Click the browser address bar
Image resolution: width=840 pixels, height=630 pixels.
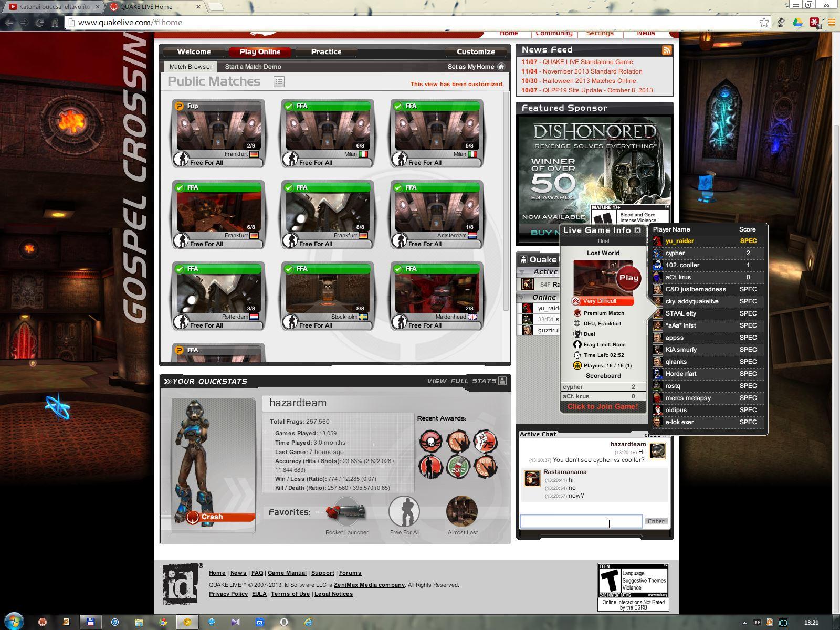coord(418,22)
